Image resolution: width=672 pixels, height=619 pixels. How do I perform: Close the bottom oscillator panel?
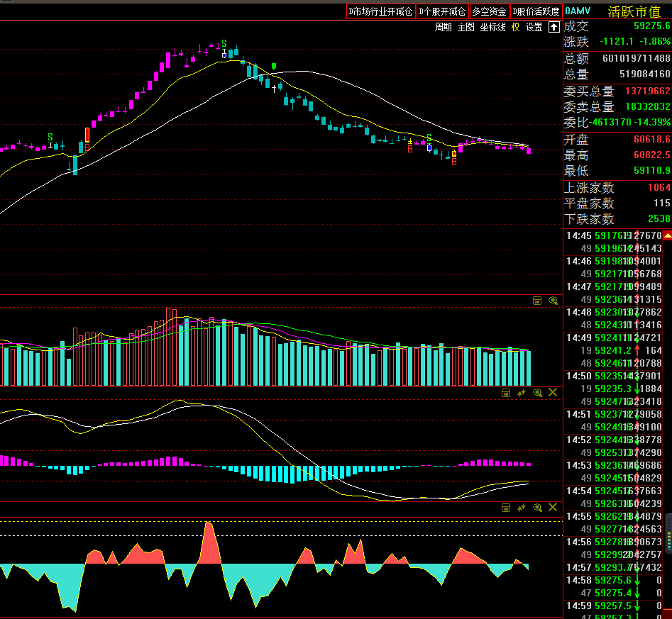click(553, 507)
